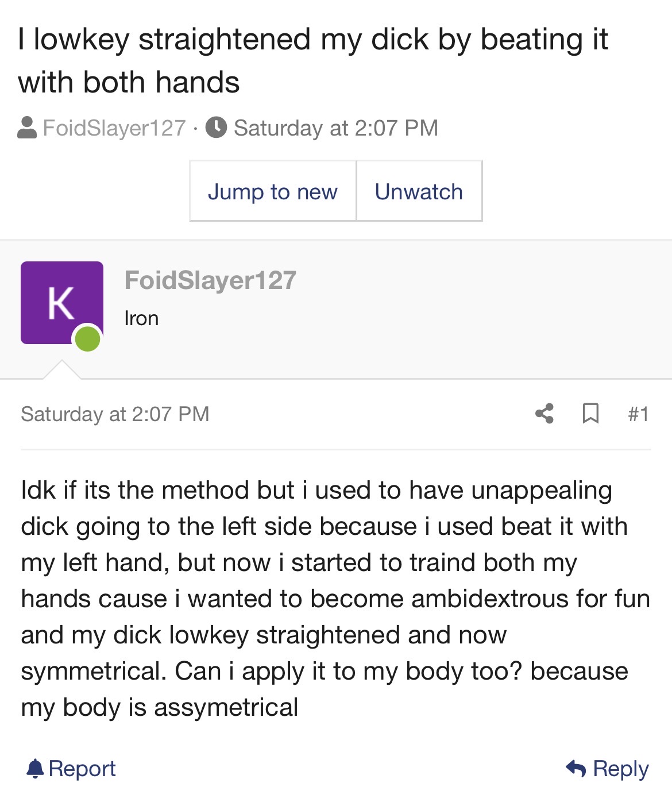This screenshot has width=672, height=806.
Task: Open the #1 post permalink
Action: 638,414
